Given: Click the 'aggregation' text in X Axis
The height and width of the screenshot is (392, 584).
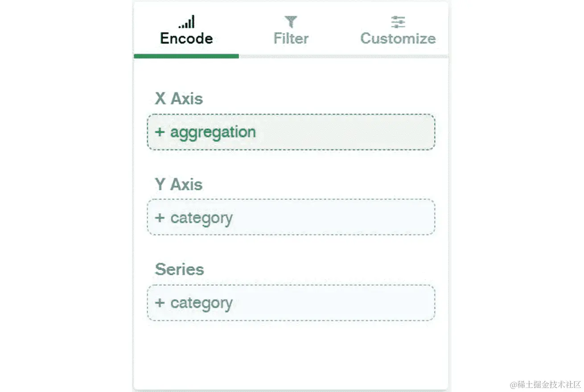Looking at the screenshot, I should 213,132.
